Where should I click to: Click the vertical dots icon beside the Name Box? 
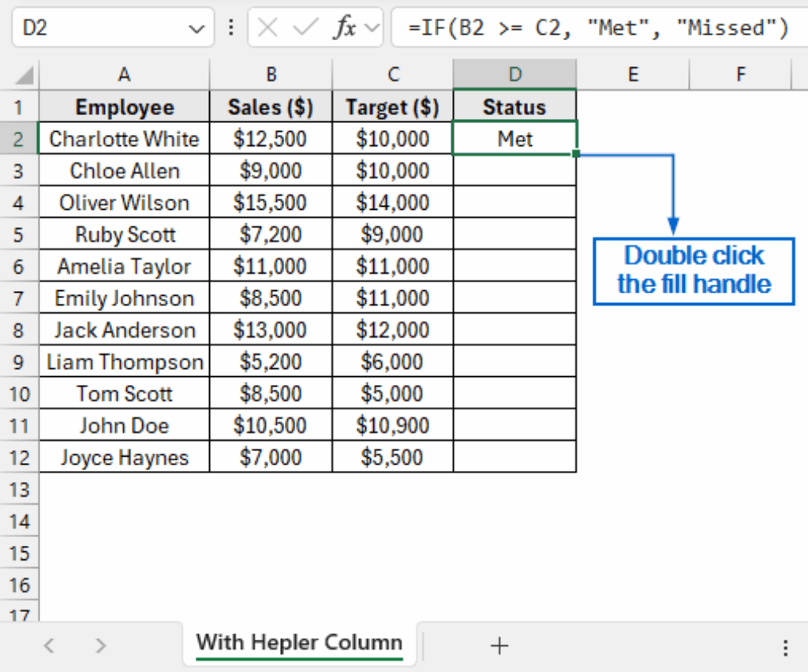point(230,27)
